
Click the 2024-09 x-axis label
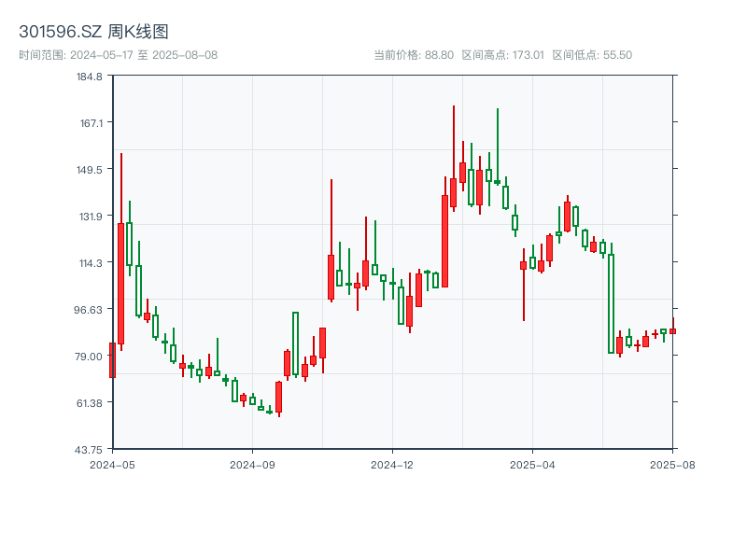[x=252, y=464]
